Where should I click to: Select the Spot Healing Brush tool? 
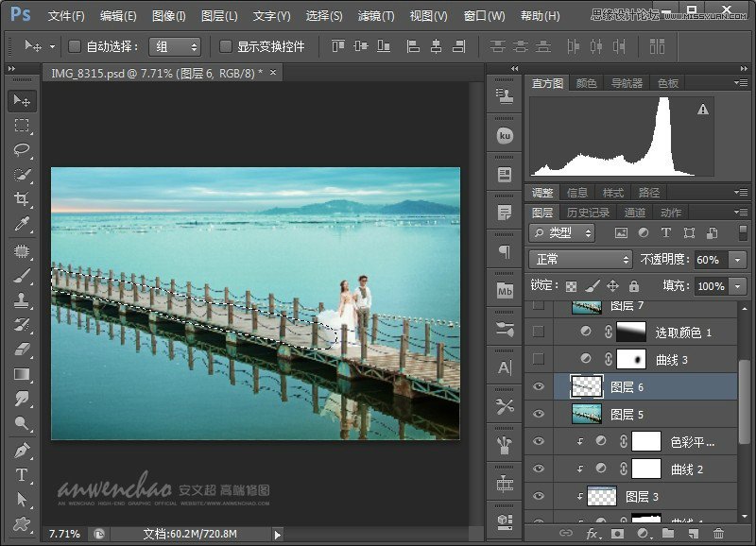point(22,251)
